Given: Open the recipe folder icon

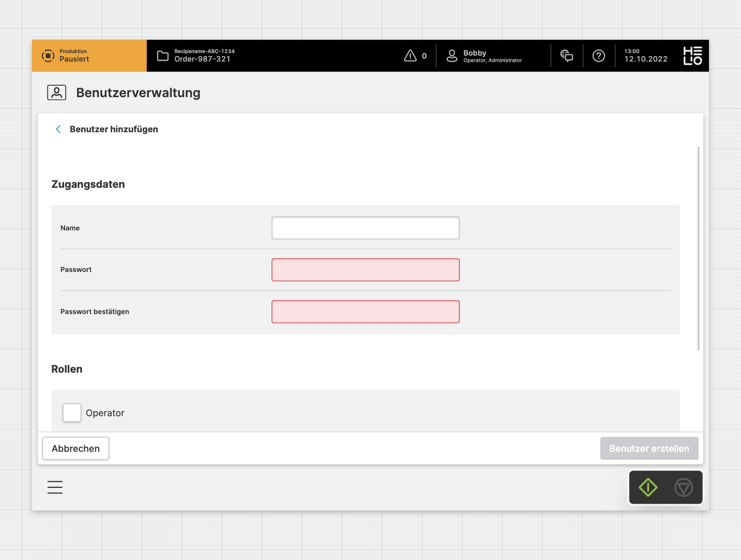Looking at the screenshot, I should pyautogui.click(x=163, y=56).
